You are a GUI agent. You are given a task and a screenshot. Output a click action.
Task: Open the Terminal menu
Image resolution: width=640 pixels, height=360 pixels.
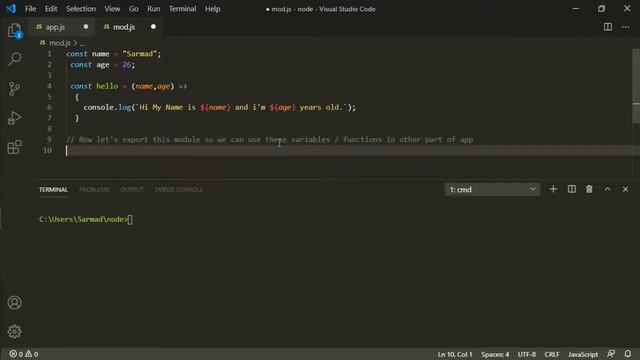pyautogui.click(x=182, y=9)
